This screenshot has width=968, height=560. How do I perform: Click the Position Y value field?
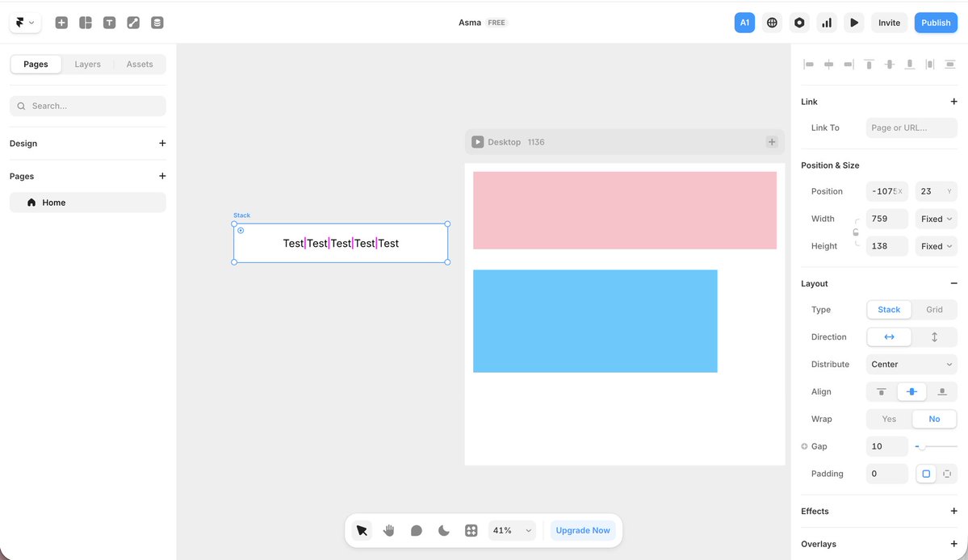936,191
